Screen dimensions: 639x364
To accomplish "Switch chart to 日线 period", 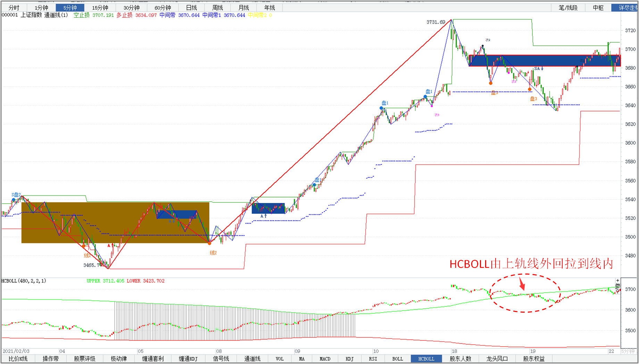I will [191, 8].
